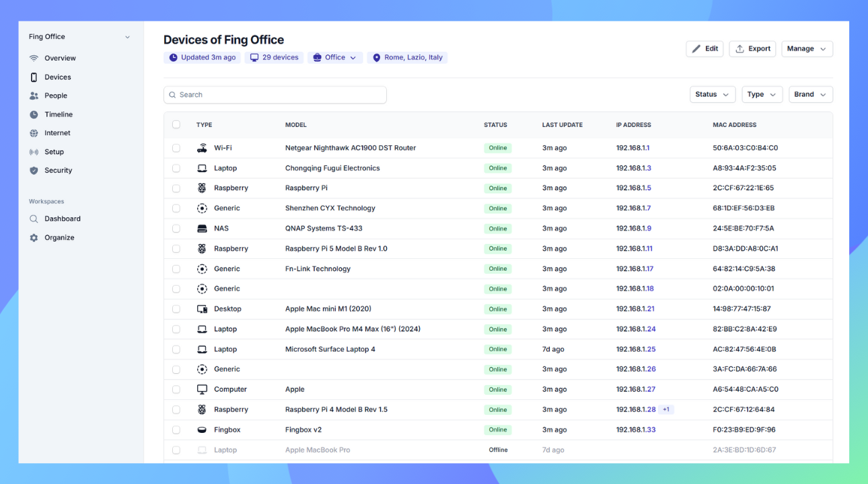Sort by LAST UPDATE column header

click(x=563, y=125)
